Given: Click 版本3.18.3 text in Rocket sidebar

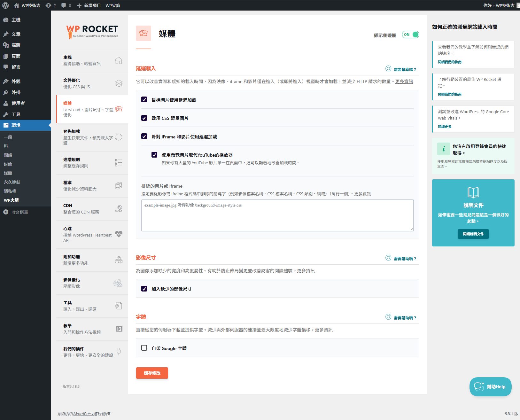Looking at the screenshot, I should 71,386.
